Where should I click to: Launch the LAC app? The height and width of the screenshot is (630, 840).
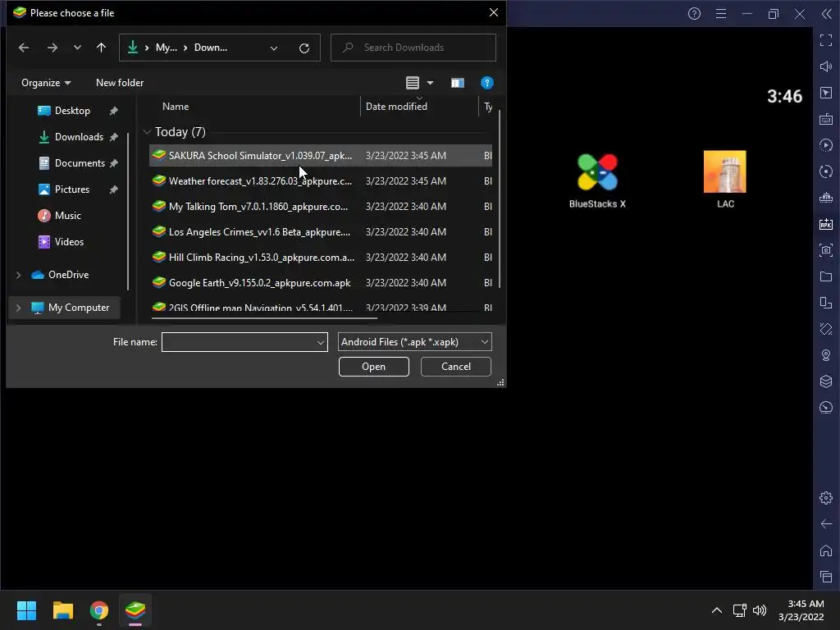725,180
